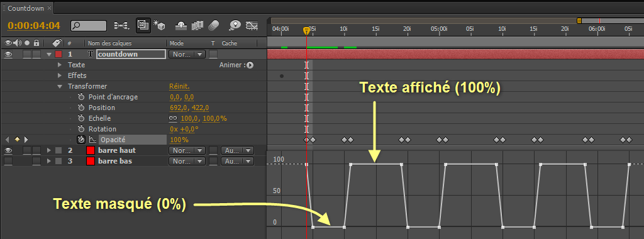This screenshot has width=644, height=239.
Task: Click the Réinit. transform reset link
Action: pyautogui.click(x=179, y=86)
